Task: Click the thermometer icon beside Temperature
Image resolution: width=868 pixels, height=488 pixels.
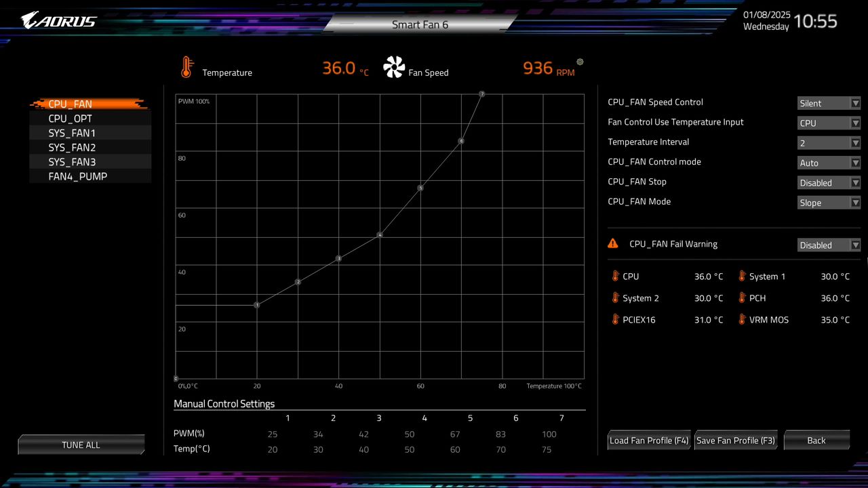Action: [186, 67]
